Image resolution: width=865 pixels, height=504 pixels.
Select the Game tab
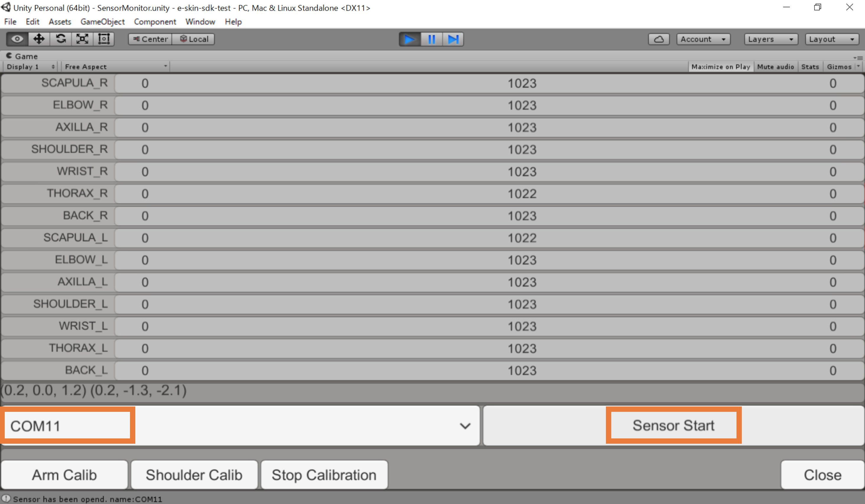(x=22, y=56)
